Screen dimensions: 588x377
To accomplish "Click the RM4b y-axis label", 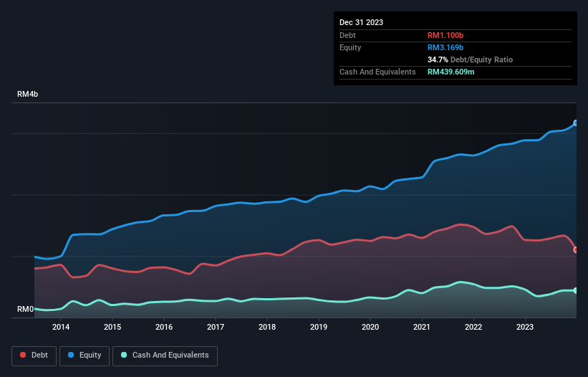I will tap(27, 94).
